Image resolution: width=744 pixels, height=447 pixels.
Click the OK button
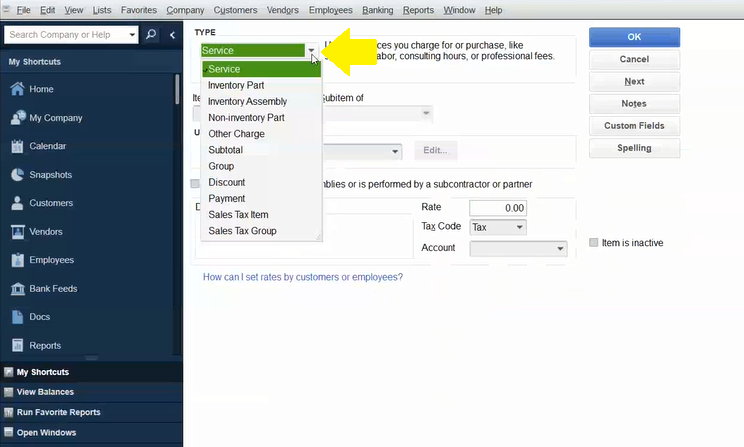(634, 37)
